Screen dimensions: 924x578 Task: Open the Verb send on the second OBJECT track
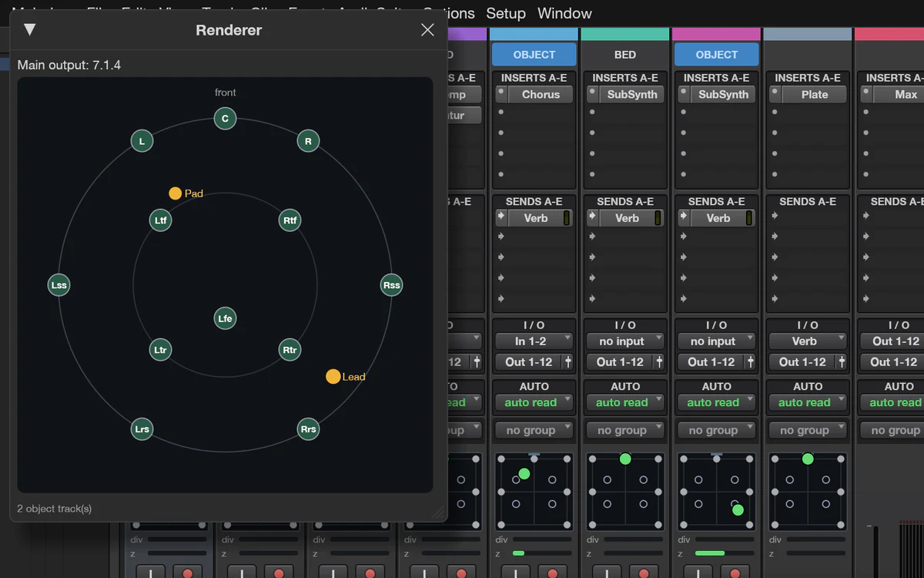718,218
